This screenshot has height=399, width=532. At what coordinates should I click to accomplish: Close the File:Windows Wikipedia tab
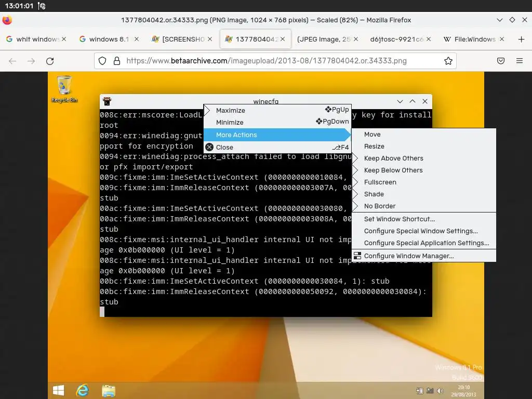point(502,39)
